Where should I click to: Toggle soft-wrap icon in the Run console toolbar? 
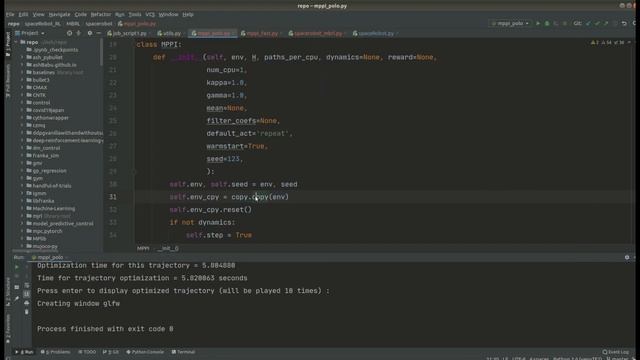27,285
